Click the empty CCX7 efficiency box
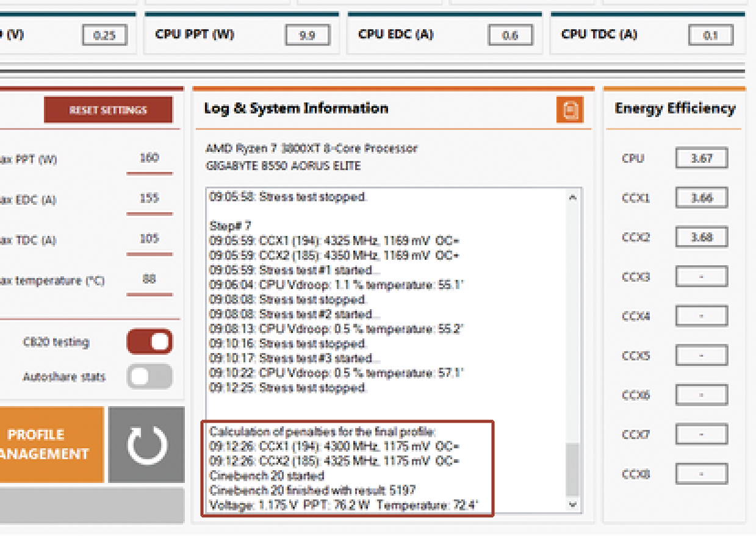This screenshot has width=756, height=536. click(x=702, y=435)
